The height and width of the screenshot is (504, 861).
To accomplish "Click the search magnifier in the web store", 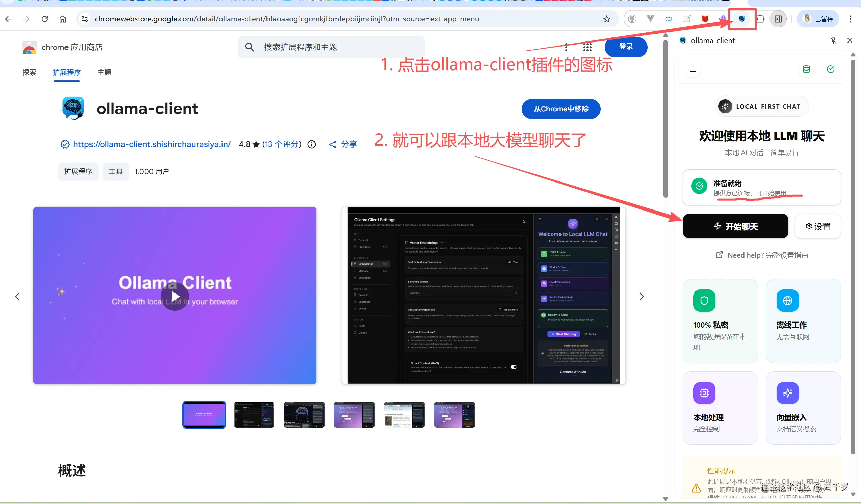I will 250,47.
